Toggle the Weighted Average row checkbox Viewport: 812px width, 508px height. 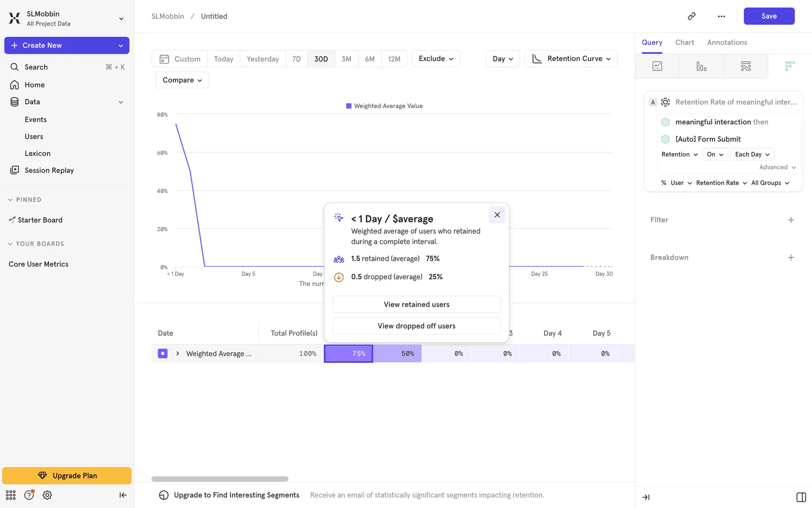(x=162, y=353)
